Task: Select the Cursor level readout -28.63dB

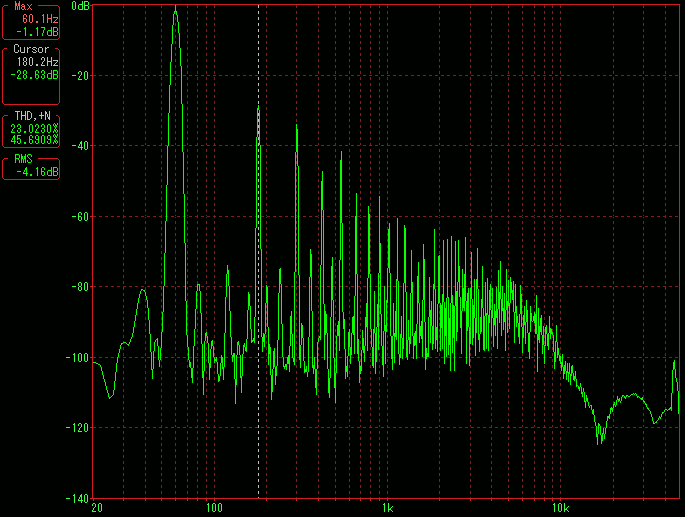Action: click(35, 75)
